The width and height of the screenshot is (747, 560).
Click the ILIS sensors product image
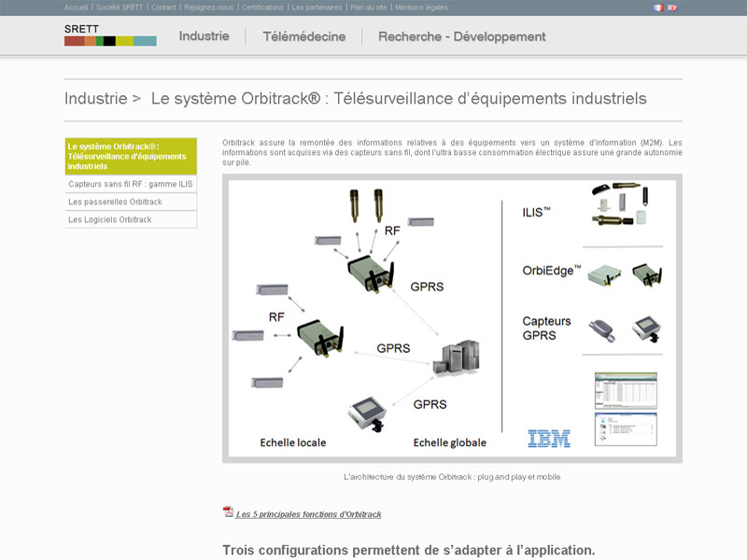[x=620, y=203]
